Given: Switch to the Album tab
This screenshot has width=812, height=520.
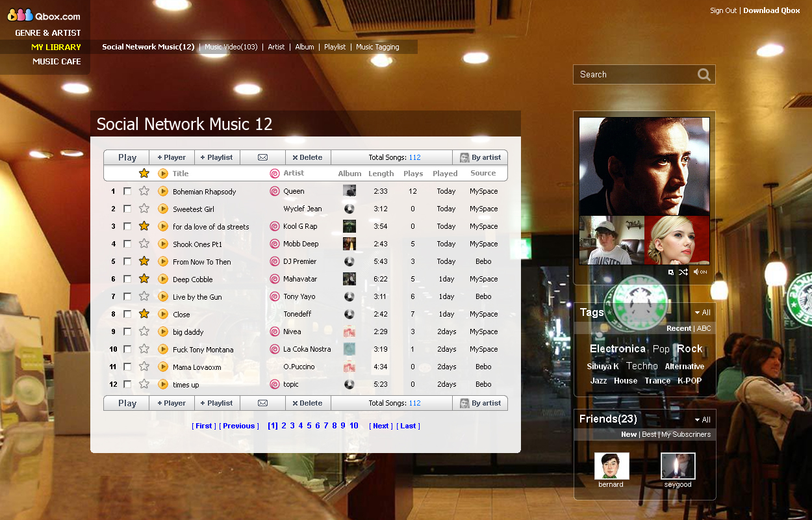Looking at the screenshot, I should 305,47.
